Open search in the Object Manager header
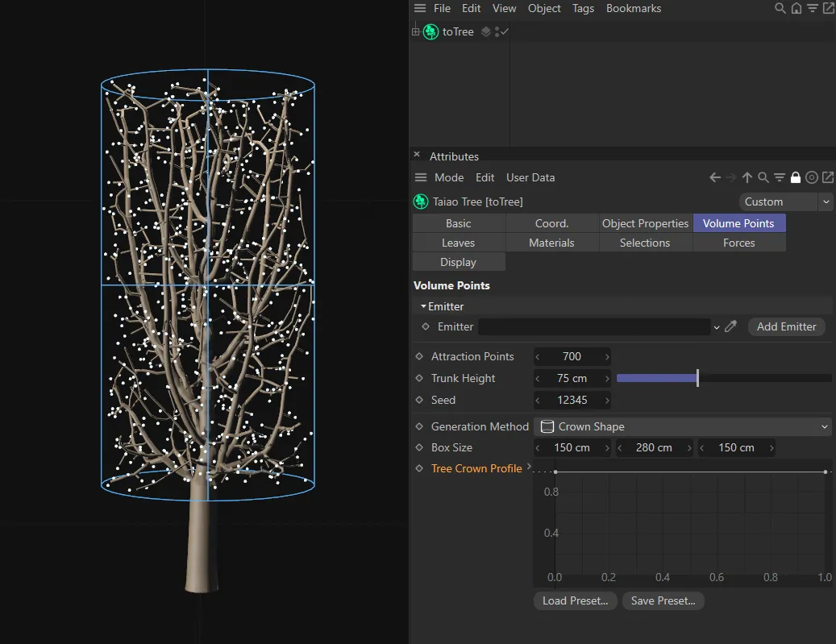This screenshot has width=836, height=644. pyautogui.click(x=780, y=9)
